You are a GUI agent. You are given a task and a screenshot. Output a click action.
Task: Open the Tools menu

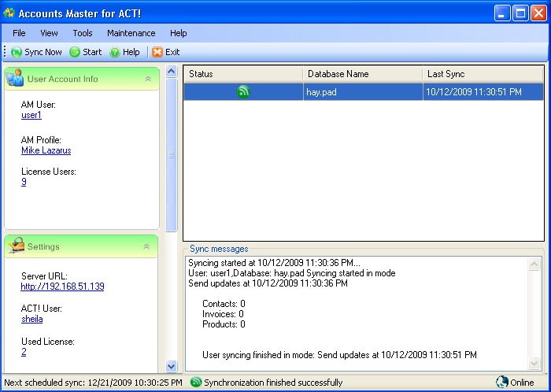click(x=83, y=33)
